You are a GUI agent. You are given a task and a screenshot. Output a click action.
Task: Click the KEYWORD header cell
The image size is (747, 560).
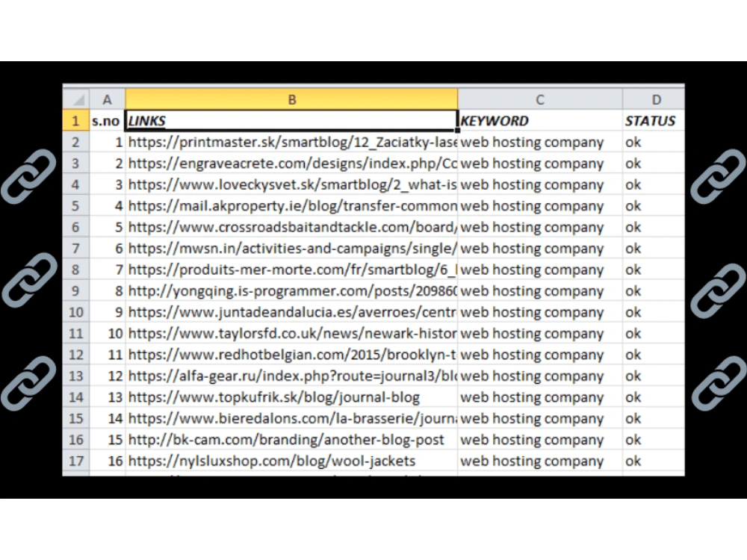click(540, 120)
